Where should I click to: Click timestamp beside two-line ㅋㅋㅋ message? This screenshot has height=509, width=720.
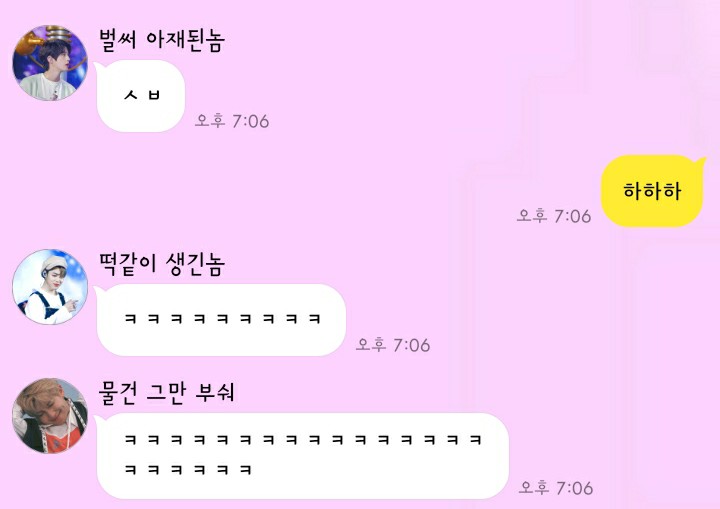click(556, 488)
